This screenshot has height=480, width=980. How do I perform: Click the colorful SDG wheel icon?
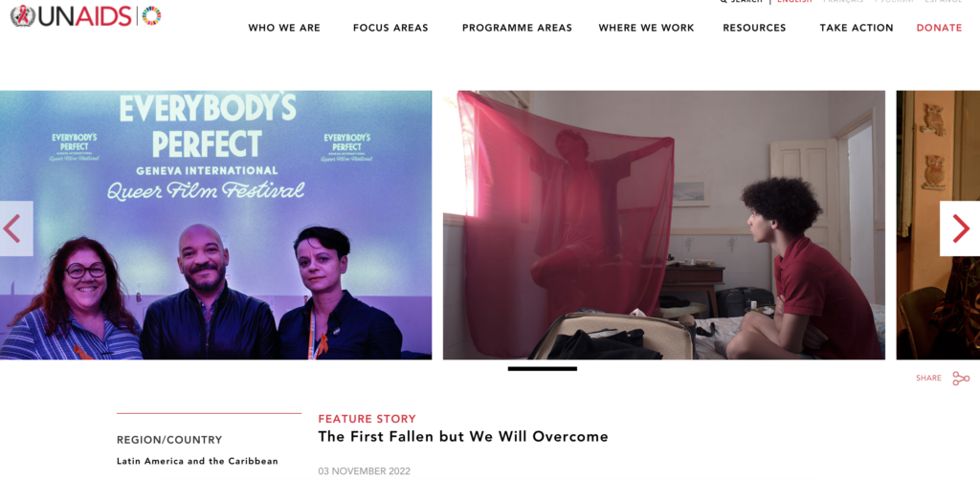click(x=151, y=15)
